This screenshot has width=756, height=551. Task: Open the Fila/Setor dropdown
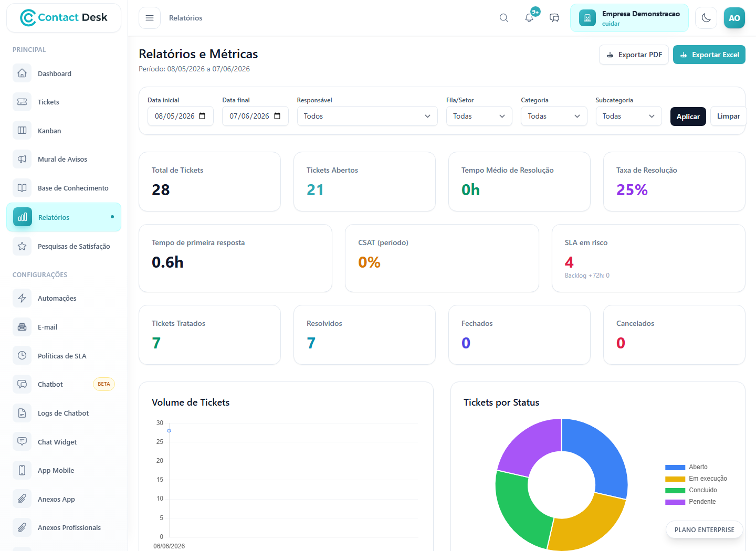click(x=479, y=116)
